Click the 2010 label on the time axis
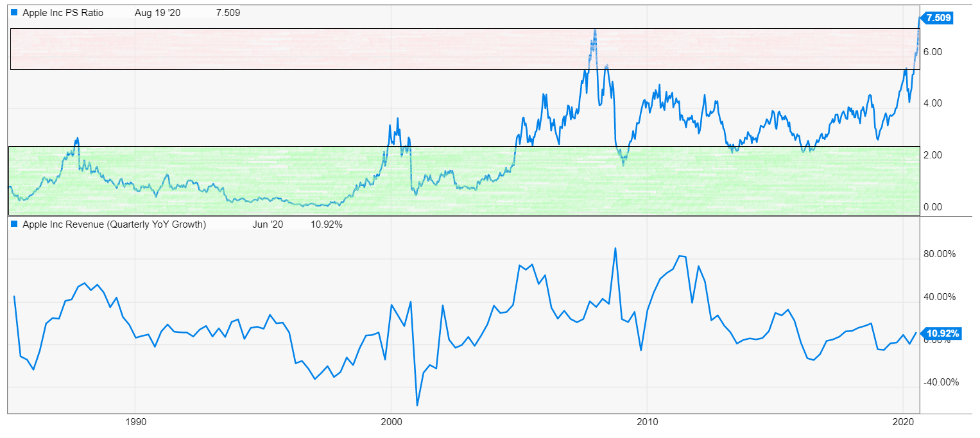 647,422
